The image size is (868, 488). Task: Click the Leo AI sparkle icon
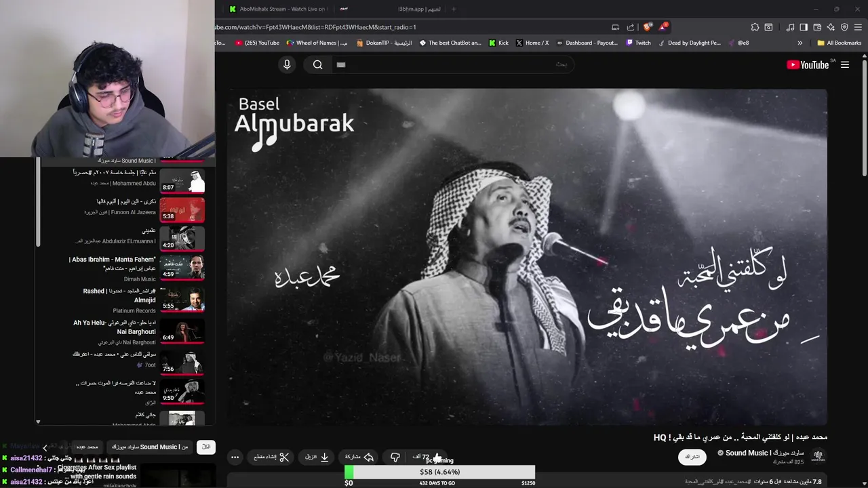831,27
